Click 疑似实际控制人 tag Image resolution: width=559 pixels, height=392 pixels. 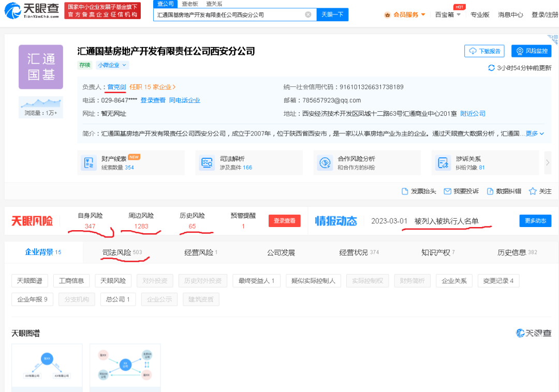coord(313,281)
